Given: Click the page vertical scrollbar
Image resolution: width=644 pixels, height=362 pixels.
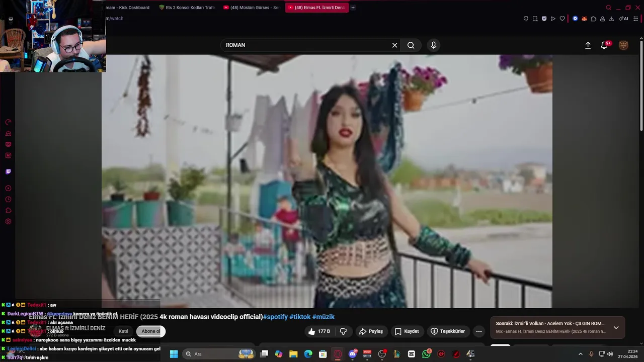Looking at the screenshot, I should tap(641, 85).
